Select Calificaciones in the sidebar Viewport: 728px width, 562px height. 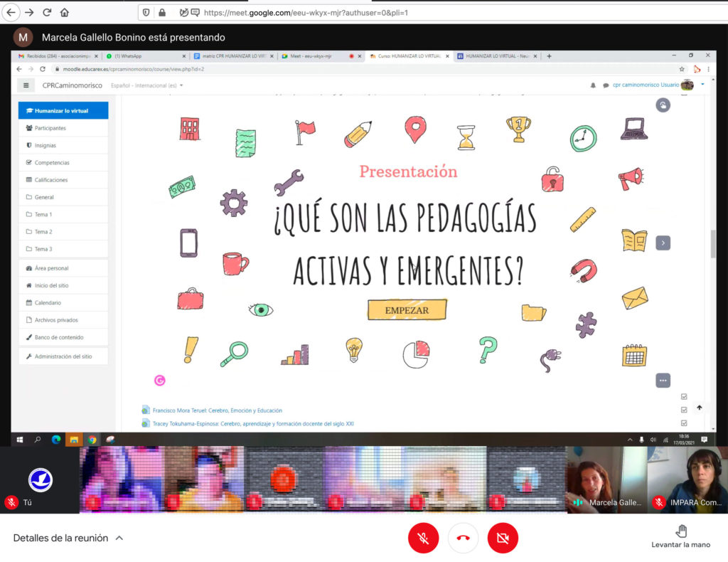click(x=51, y=180)
